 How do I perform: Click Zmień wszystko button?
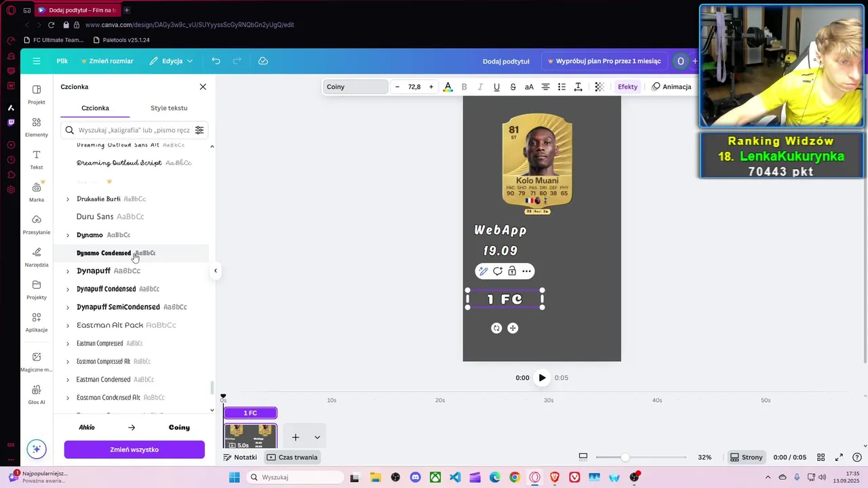[x=134, y=449]
